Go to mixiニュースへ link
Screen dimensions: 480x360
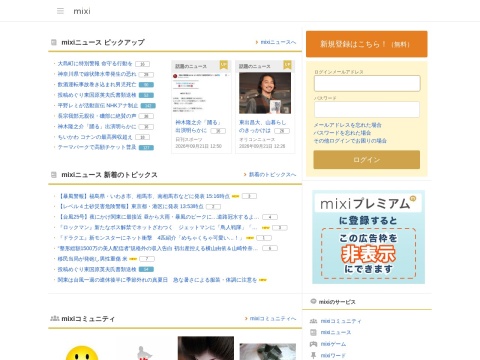click(278, 42)
